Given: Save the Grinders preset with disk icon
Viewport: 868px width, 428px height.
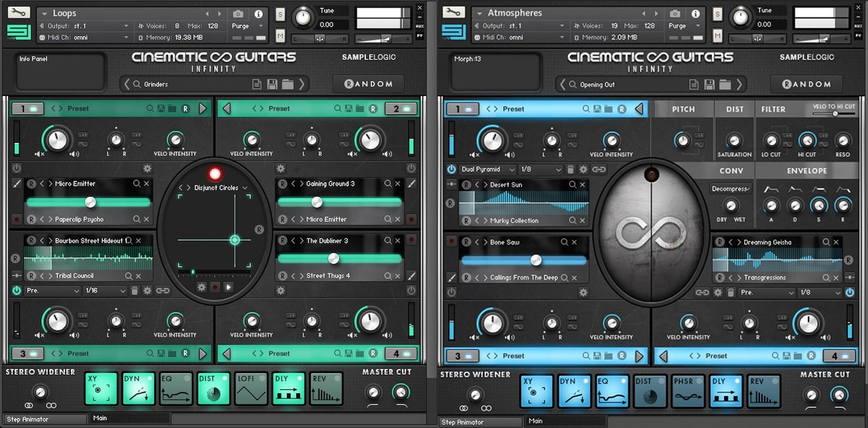Looking at the screenshot, I should (x=272, y=84).
